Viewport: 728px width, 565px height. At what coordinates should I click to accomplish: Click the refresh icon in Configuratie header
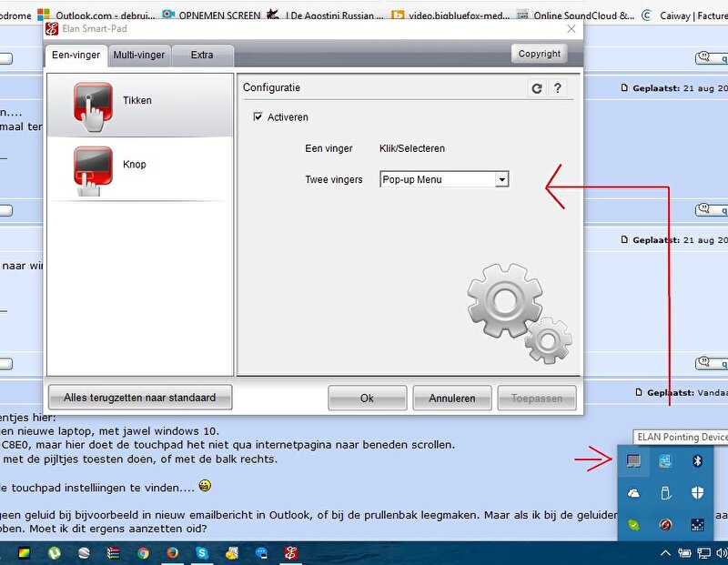click(537, 88)
